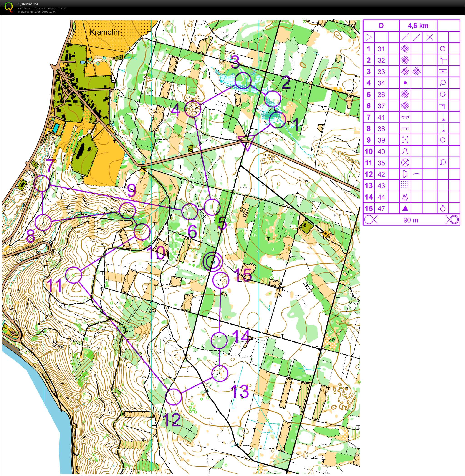465x476 pixels.
Task: Click the crossed-circle symbol for control 11
Action: 405,163
